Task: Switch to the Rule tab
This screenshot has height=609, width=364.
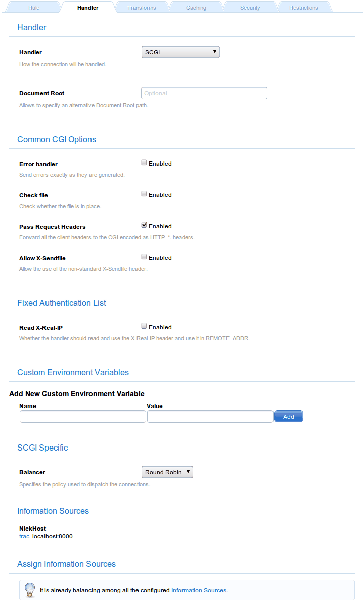Action: [x=34, y=8]
